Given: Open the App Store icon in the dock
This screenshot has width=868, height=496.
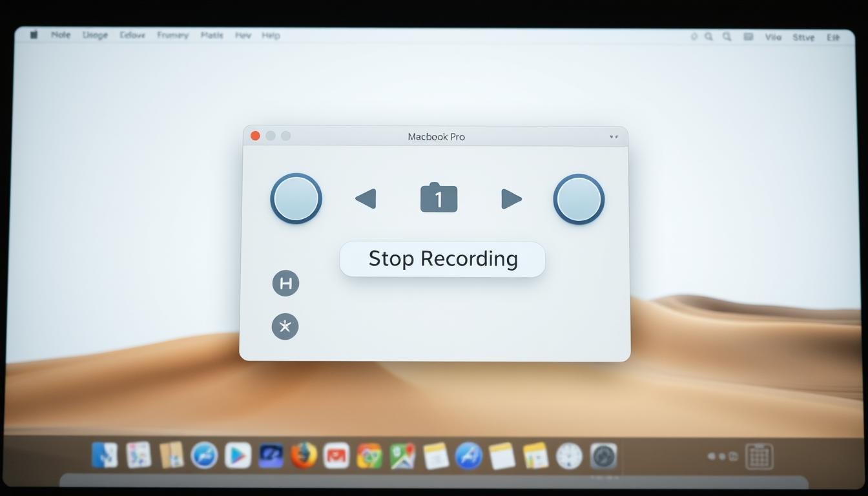Looking at the screenshot, I should click(x=469, y=456).
